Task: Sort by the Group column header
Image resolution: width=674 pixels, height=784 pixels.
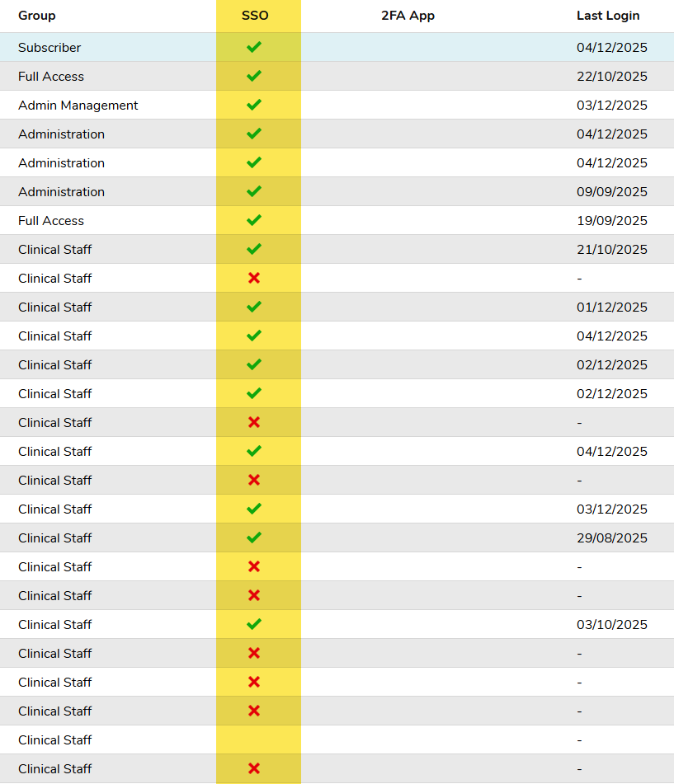Action: (37, 16)
